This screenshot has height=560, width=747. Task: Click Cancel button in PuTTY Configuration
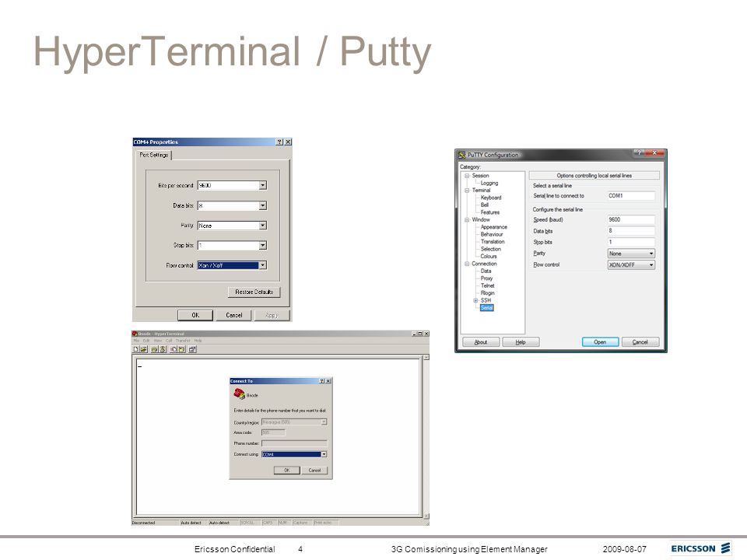click(x=640, y=342)
